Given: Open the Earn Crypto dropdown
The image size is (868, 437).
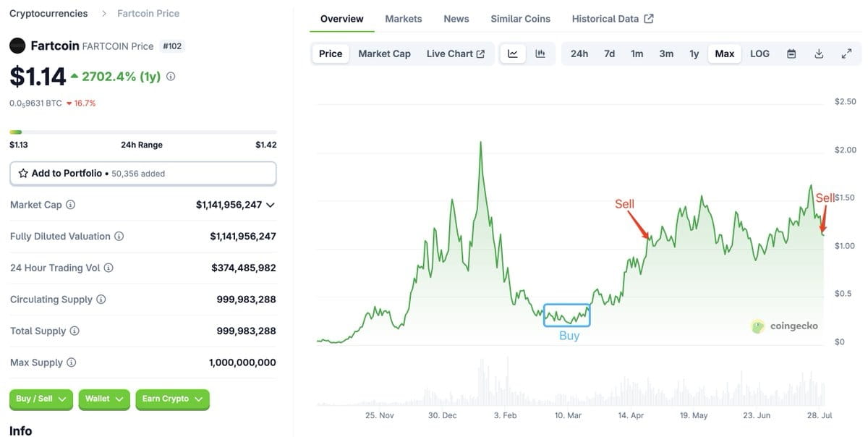Looking at the screenshot, I should tap(172, 399).
